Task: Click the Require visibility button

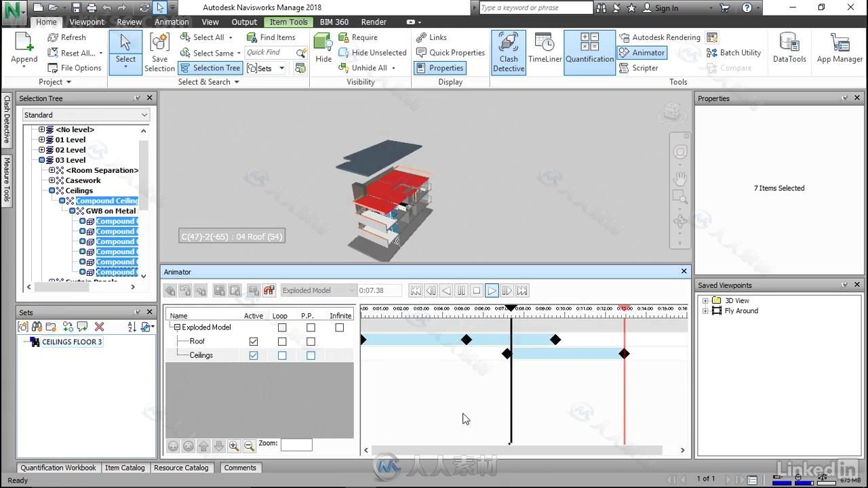Action: click(x=358, y=37)
